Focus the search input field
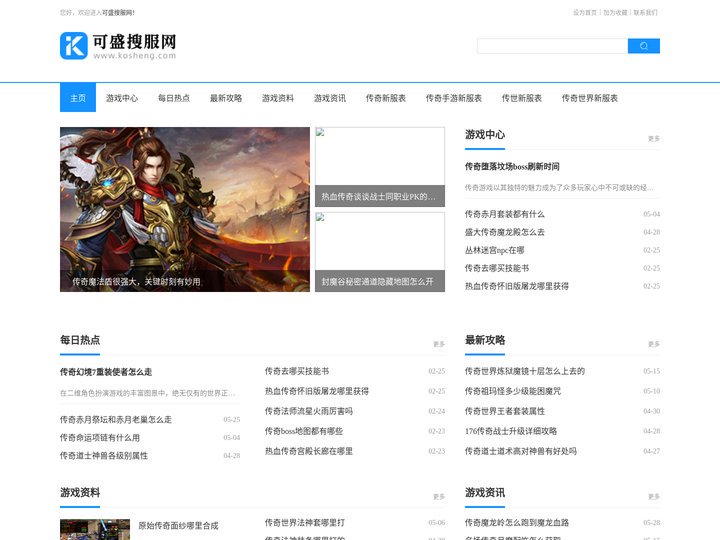Viewport: 720px width, 540px height. coord(552,46)
